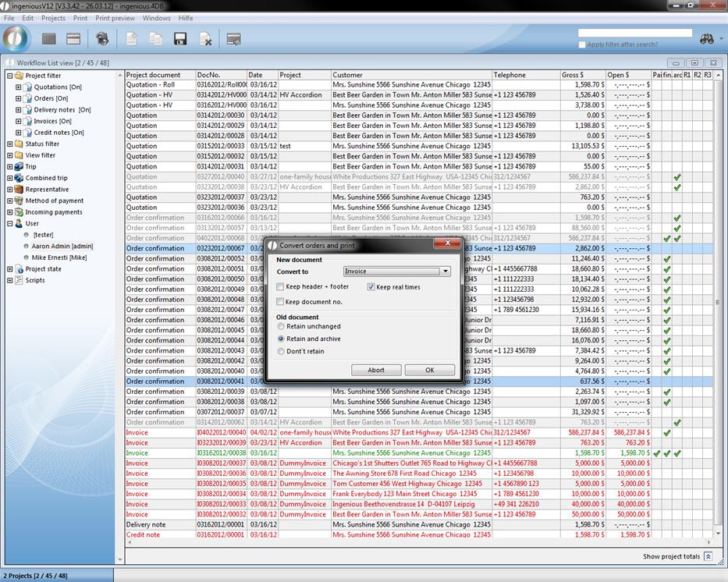Click the copy documents toolbar icon
The width and height of the screenshot is (728, 582).
156,39
